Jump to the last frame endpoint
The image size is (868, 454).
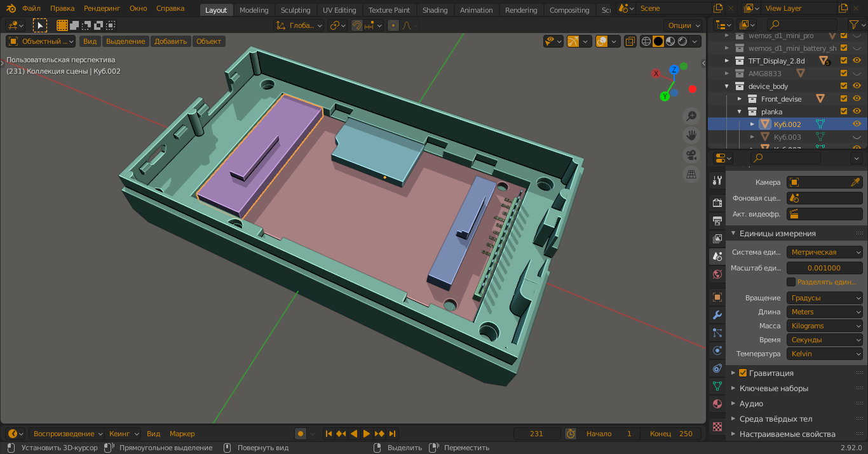(x=392, y=434)
